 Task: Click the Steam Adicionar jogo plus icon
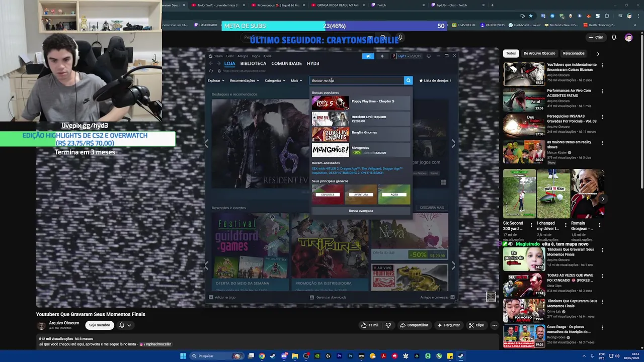pyautogui.click(x=211, y=297)
